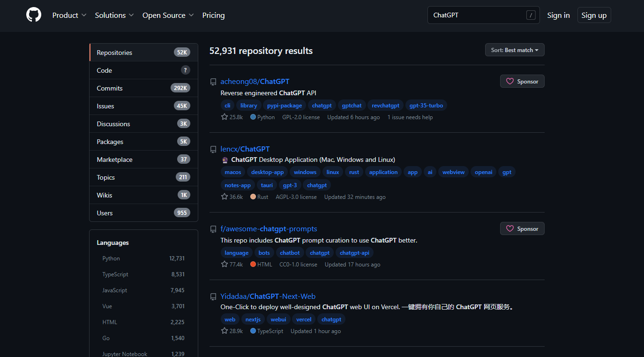Click the revchatgpt topic tag
Viewport: 644px width, 357px height.
pos(385,106)
